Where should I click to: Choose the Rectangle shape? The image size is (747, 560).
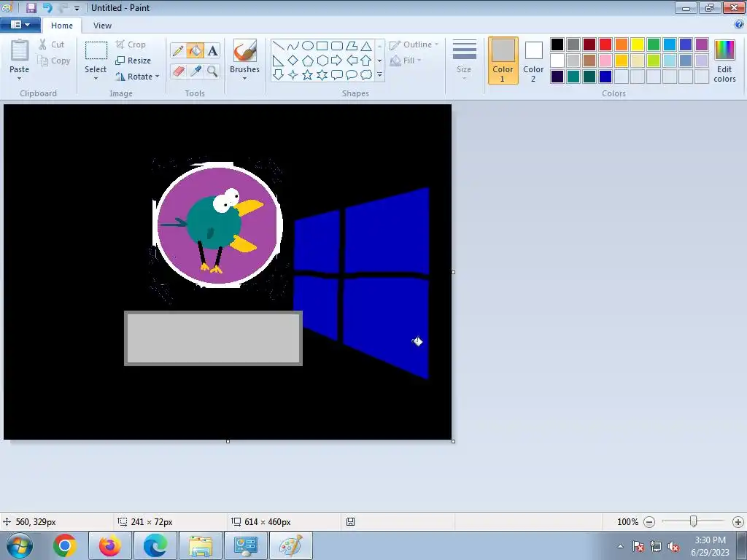pyautogui.click(x=322, y=46)
